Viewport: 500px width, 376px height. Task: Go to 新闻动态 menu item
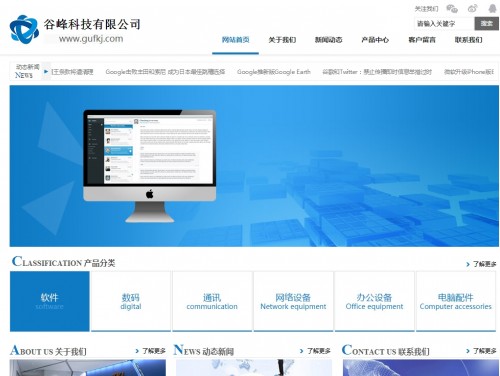tap(329, 40)
